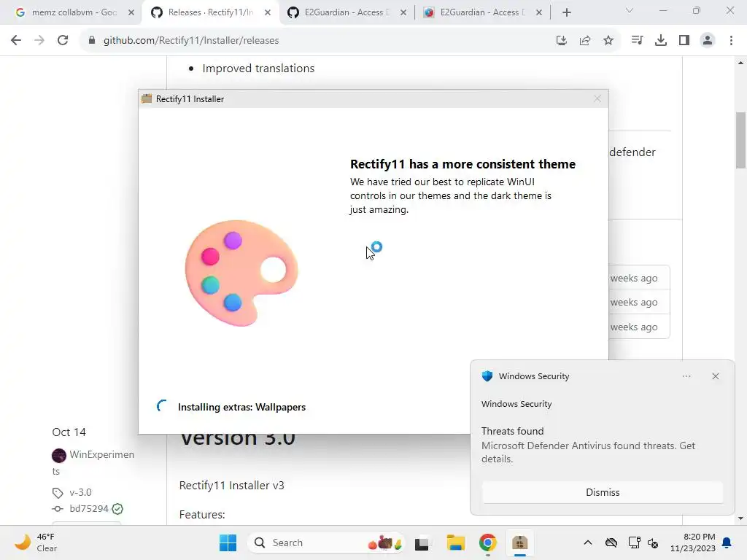Image resolution: width=747 pixels, height=560 pixels.
Task: Open the Windows Start menu
Action: [x=228, y=542]
